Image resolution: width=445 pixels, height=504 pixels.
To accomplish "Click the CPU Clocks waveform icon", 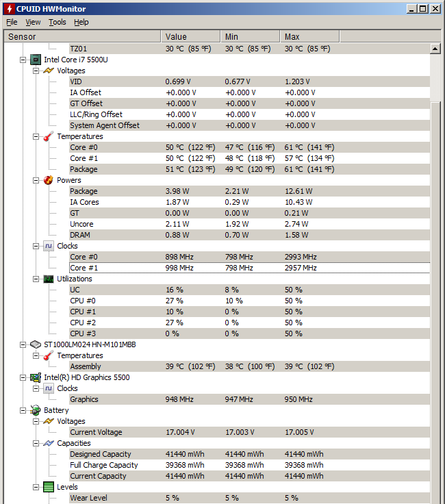I will tap(49, 246).
